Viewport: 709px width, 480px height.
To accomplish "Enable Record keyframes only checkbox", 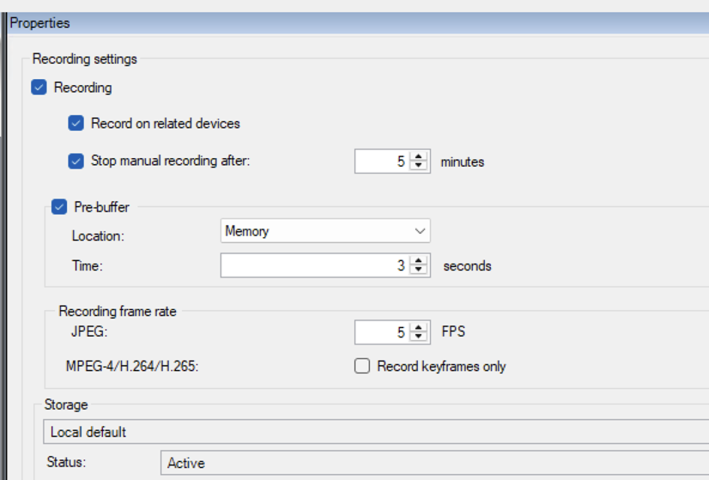I will click(363, 367).
